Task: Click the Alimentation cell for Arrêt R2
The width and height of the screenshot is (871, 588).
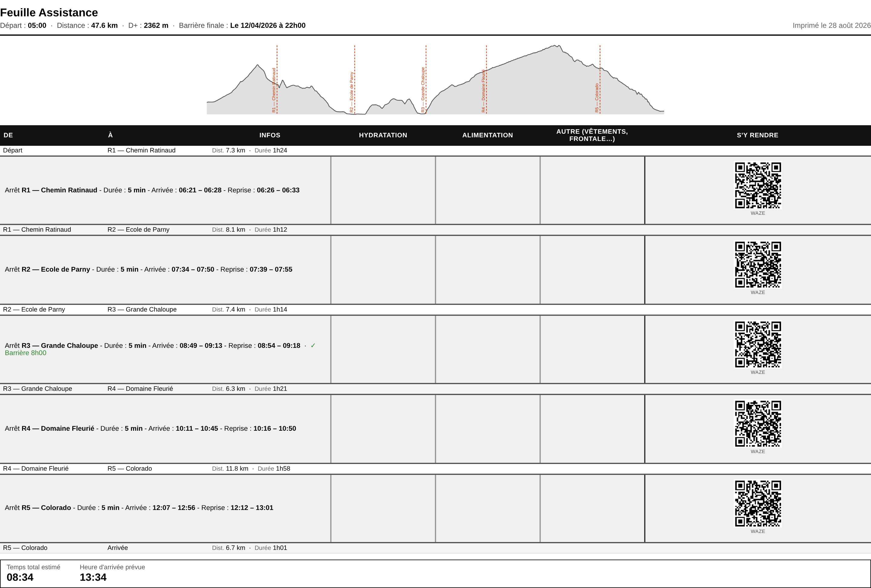Action: (488, 270)
